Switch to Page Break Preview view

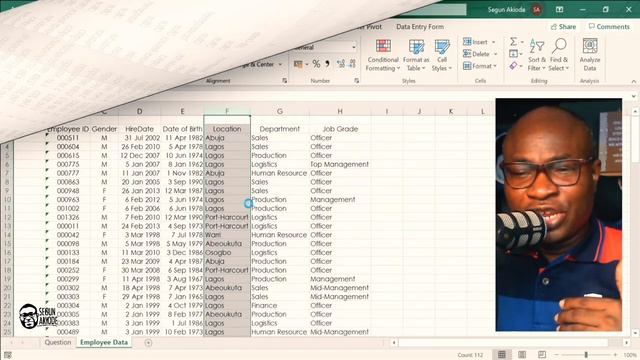click(542, 354)
